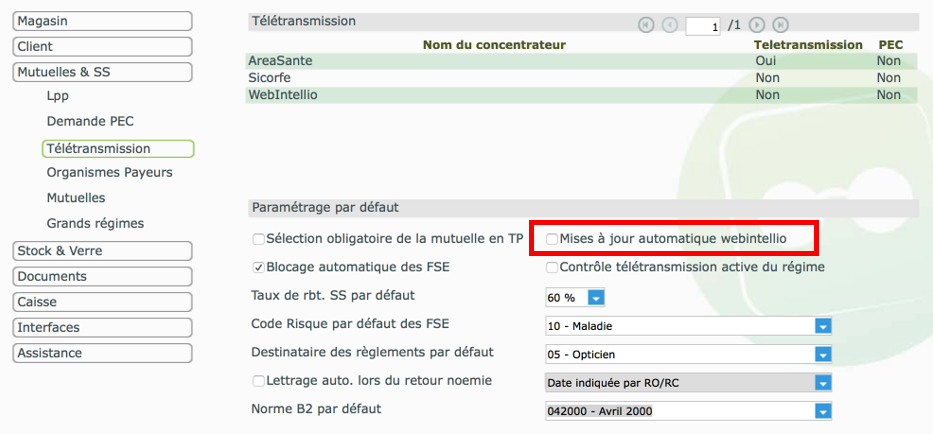This screenshot has height=434, width=933.
Task: Enable Contrôle télétransmission active du régime
Action: (x=552, y=267)
